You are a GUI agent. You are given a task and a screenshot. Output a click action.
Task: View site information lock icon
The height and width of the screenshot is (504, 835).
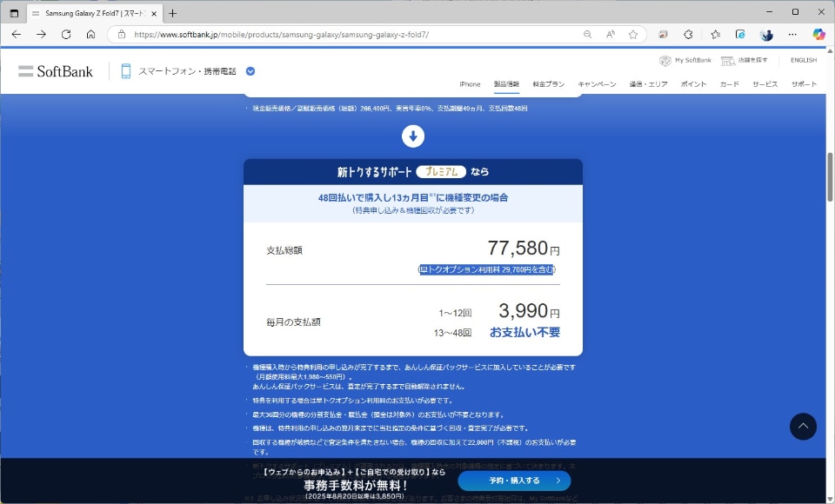pos(122,35)
